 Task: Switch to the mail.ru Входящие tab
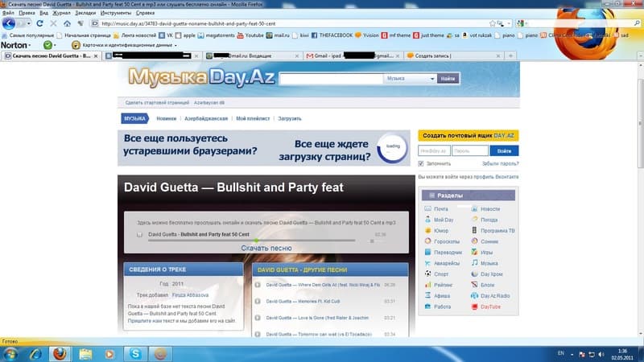tap(253, 56)
